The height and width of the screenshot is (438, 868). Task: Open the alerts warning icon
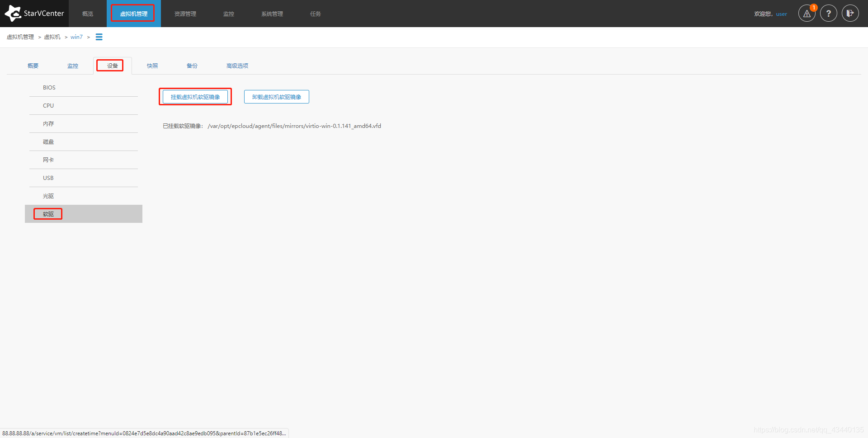tap(807, 14)
